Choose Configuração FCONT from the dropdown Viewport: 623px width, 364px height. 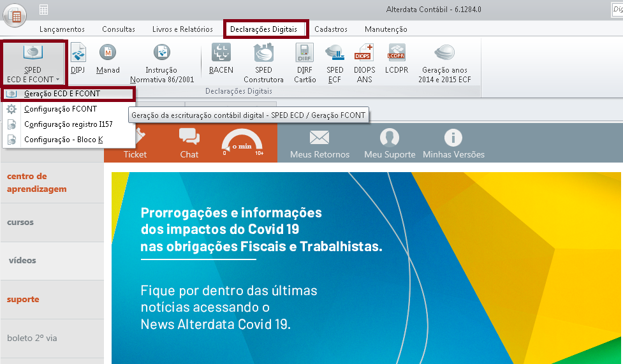click(69, 109)
